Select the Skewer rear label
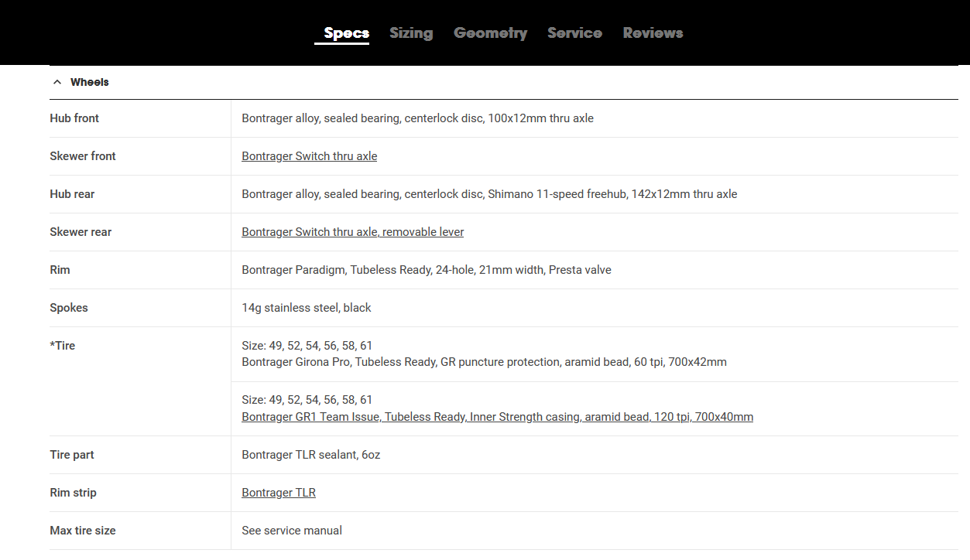 click(81, 232)
